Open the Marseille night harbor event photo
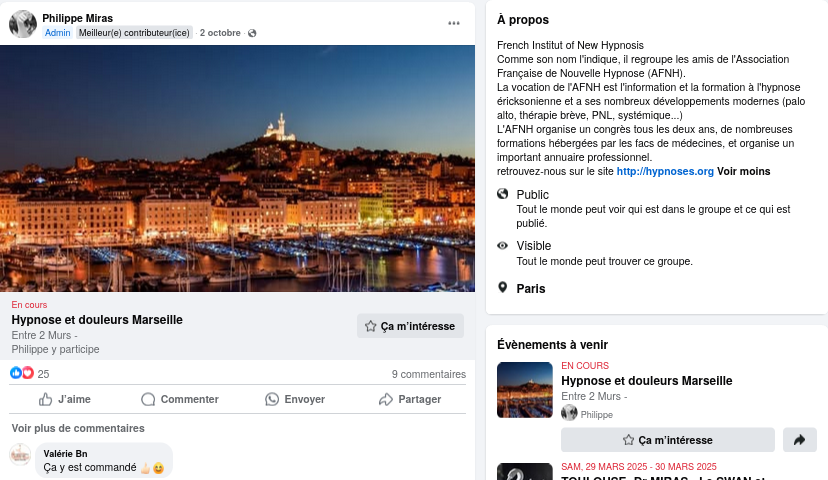This screenshot has height=480, width=828. (x=238, y=168)
